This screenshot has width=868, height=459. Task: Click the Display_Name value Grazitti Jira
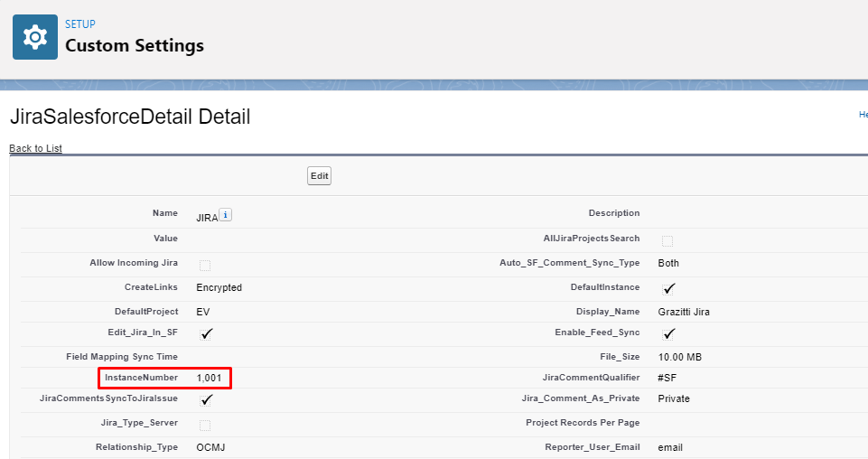(684, 312)
